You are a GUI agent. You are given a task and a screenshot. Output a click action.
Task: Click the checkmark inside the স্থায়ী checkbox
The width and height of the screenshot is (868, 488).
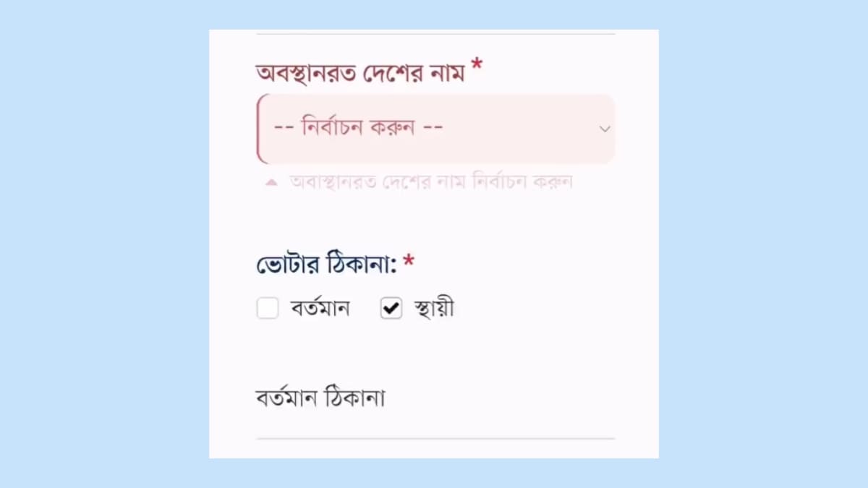(391, 308)
